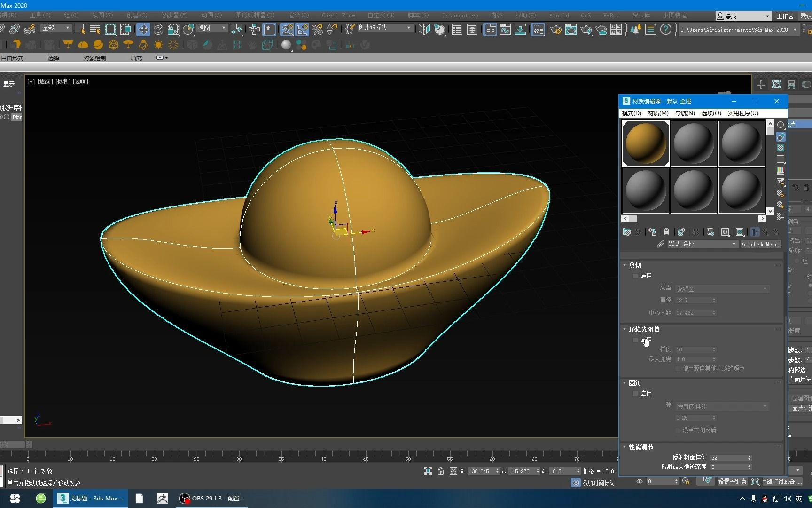Open the 材质(M) menu in the material editor
Viewport: 812px width, 508px height.
point(657,113)
